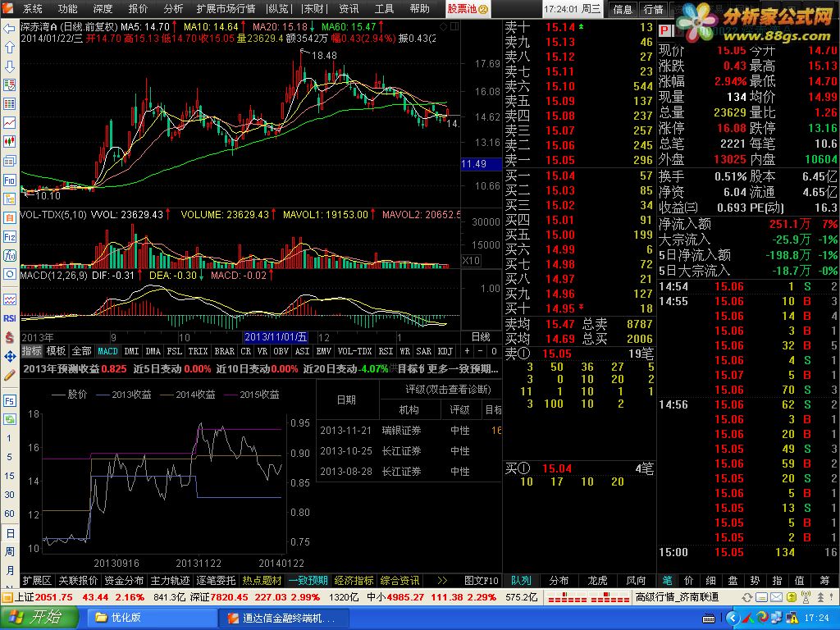Click the 开始 Start button
The height and width of the screenshot is (630, 840).
coord(39,618)
